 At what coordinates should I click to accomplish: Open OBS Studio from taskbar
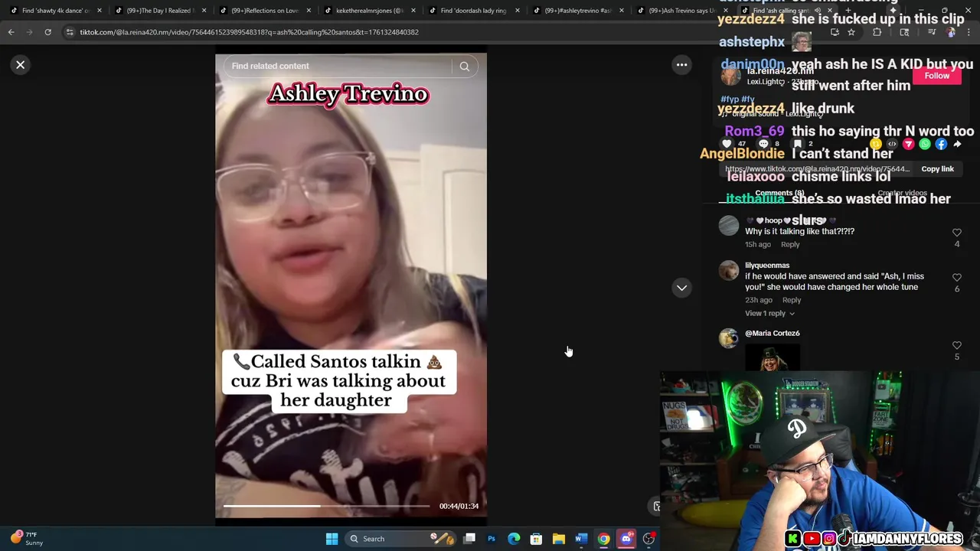648,539
